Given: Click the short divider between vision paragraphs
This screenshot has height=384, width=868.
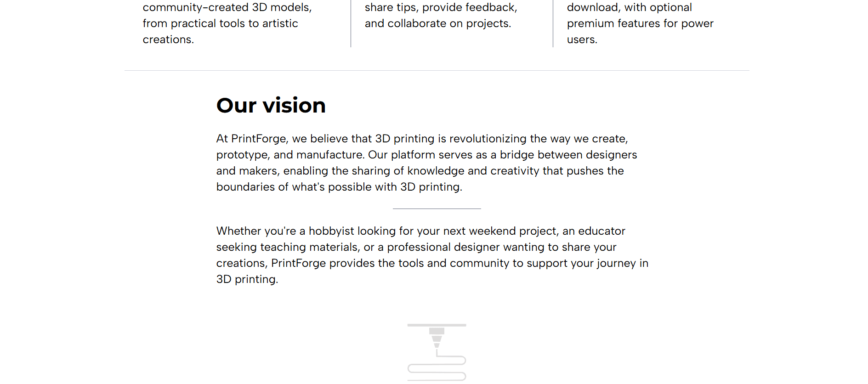Looking at the screenshot, I should tap(437, 209).
